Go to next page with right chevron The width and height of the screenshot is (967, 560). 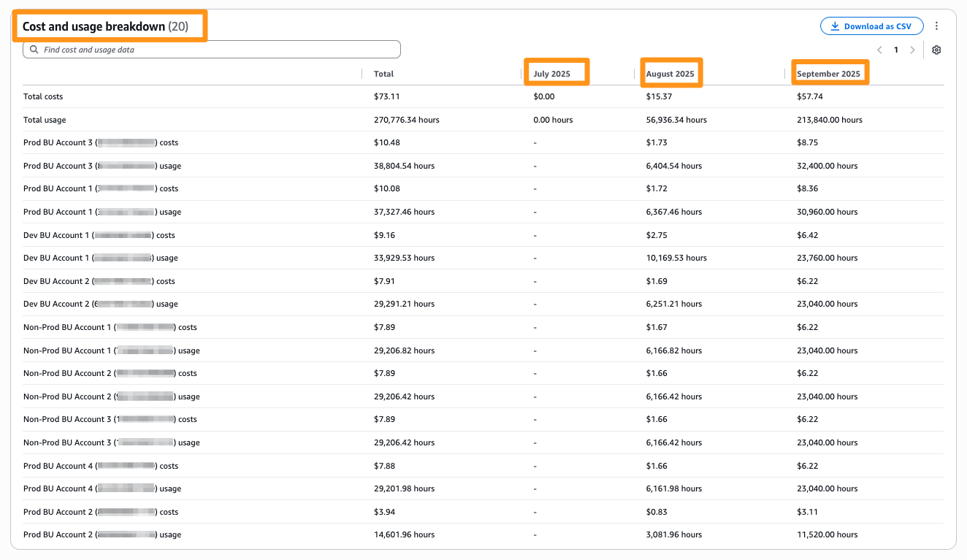pyautogui.click(x=912, y=50)
